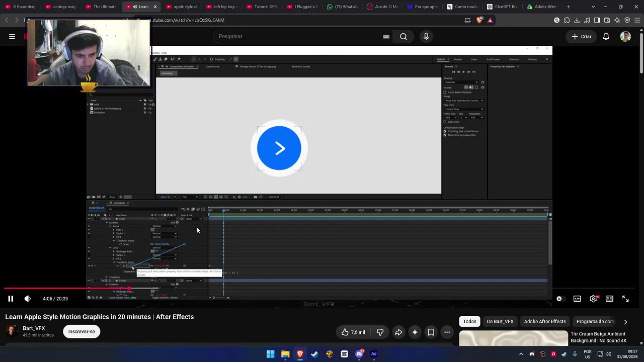Screen dimensions: 644x362
Task: Enter fullscreen video mode
Action: point(625,299)
